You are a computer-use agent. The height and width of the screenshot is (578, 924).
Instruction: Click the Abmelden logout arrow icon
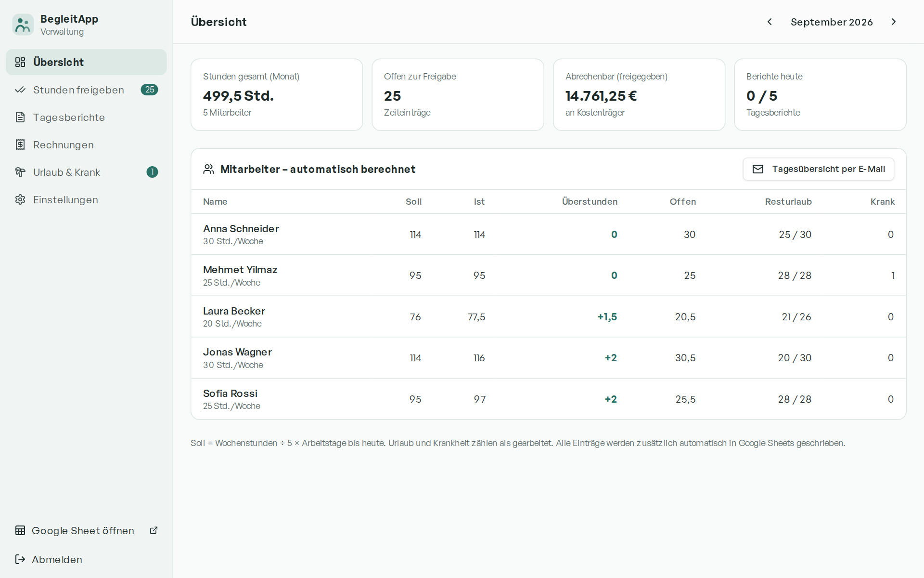[20, 559]
